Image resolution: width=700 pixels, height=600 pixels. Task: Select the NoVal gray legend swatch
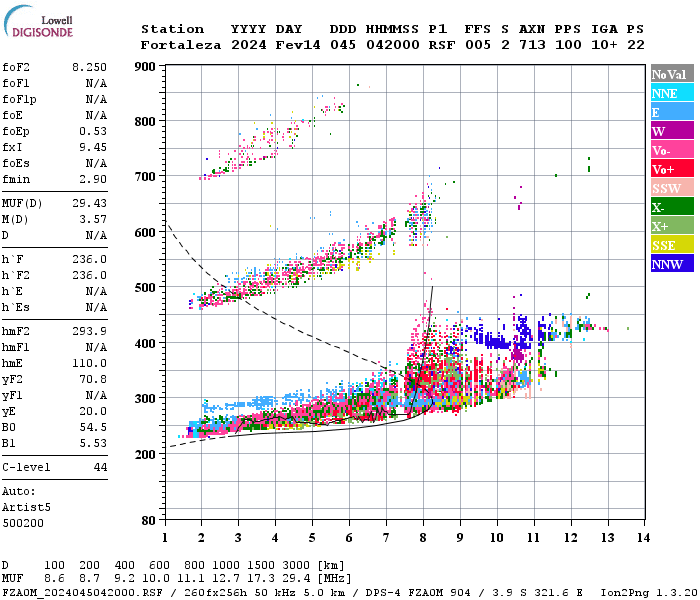(x=672, y=74)
